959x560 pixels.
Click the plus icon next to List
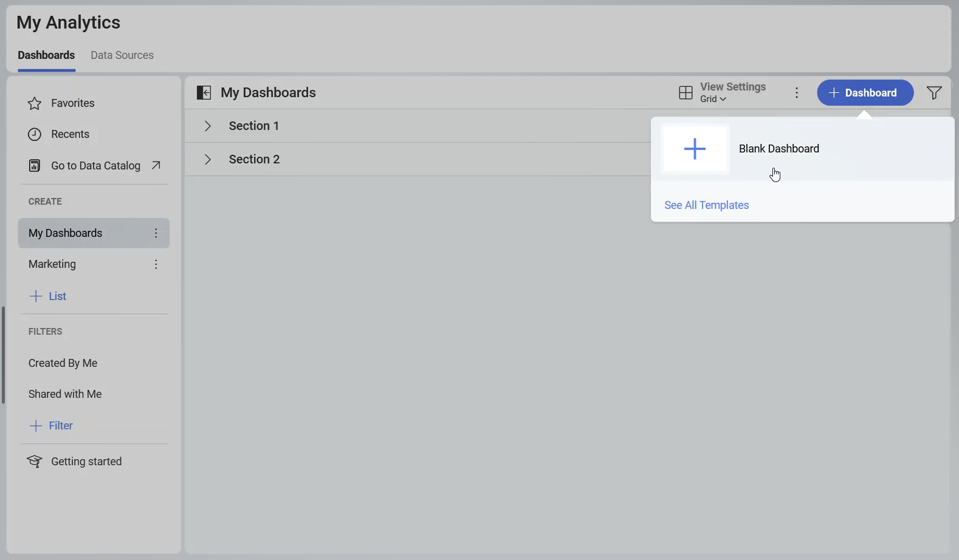coord(36,296)
